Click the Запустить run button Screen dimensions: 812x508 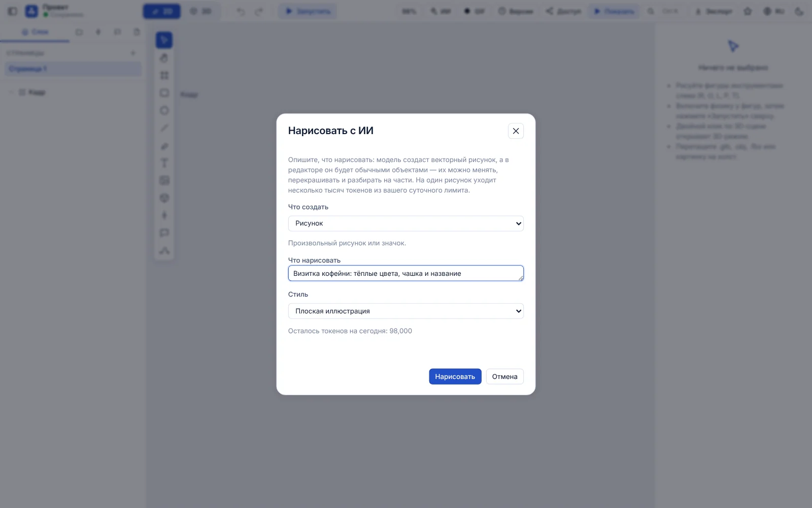point(308,11)
